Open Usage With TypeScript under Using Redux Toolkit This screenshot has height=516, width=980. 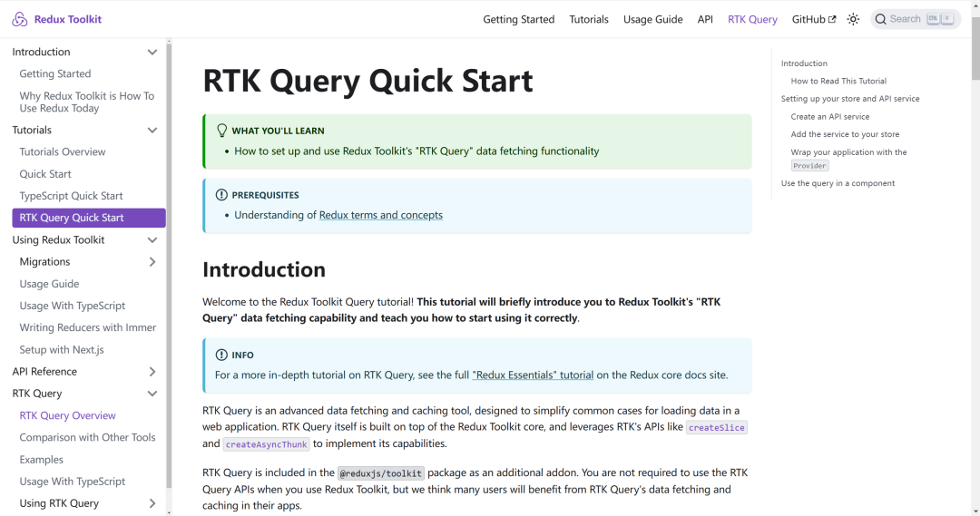click(x=73, y=306)
